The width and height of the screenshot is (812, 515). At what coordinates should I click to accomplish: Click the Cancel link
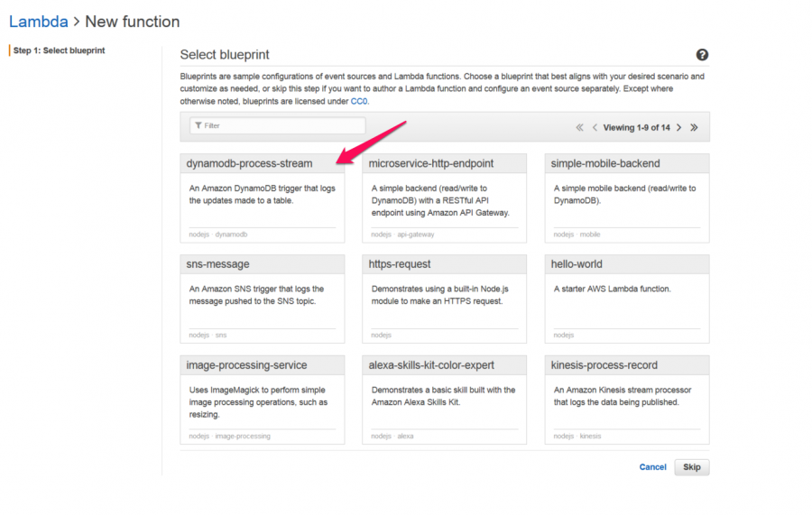tap(652, 467)
